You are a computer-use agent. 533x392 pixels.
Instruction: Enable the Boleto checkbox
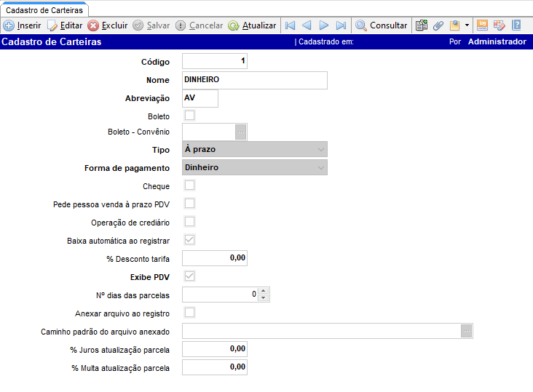coord(189,115)
